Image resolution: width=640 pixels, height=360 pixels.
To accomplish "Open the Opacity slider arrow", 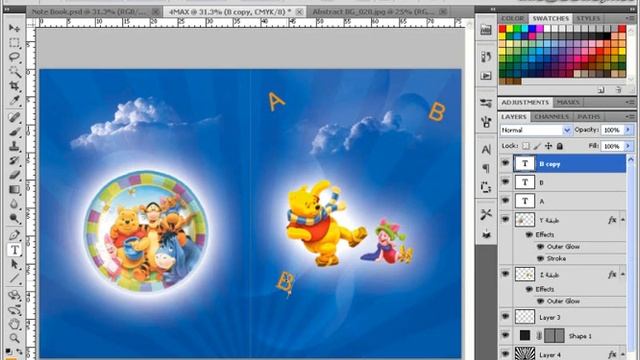I will coord(628,130).
